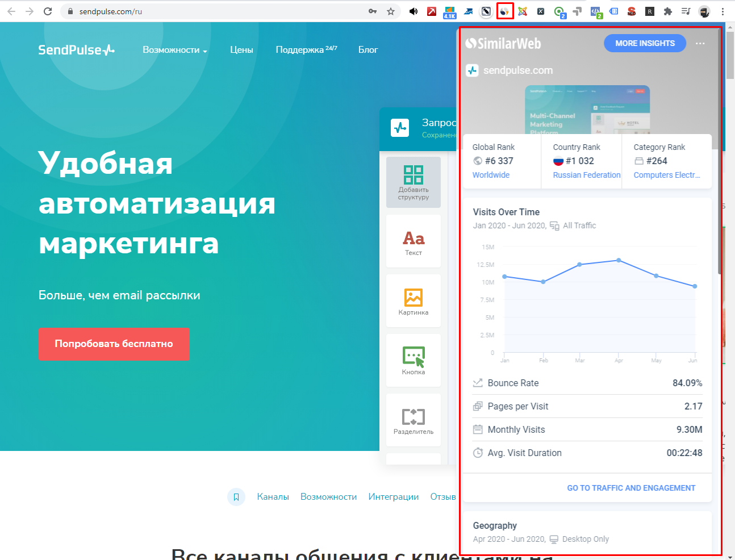This screenshot has width=735, height=560.
Task: Open the Chrome extensions puzzle icon
Action: click(668, 11)
